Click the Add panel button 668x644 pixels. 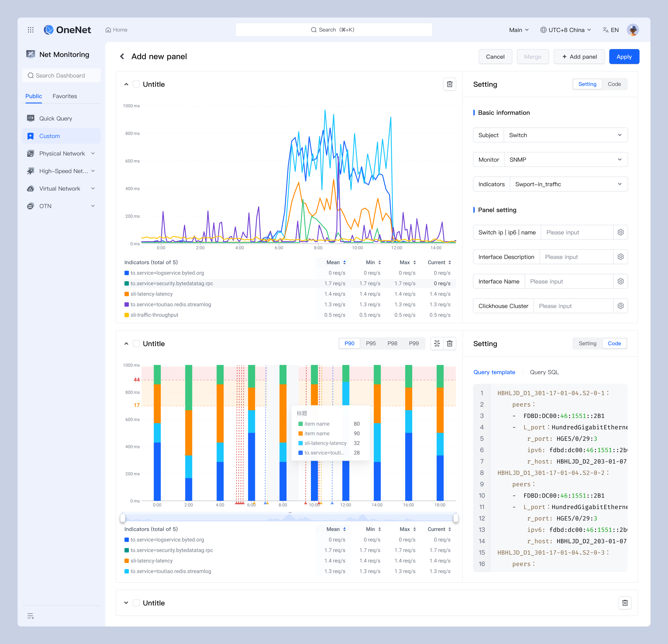click(579, 57)
